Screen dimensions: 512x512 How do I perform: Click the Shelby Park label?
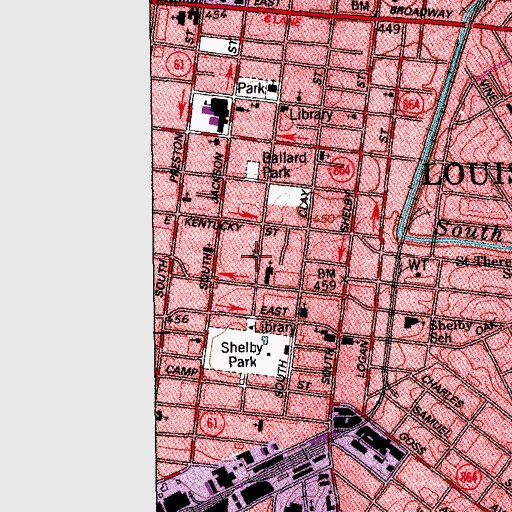(x=242, y=355)
